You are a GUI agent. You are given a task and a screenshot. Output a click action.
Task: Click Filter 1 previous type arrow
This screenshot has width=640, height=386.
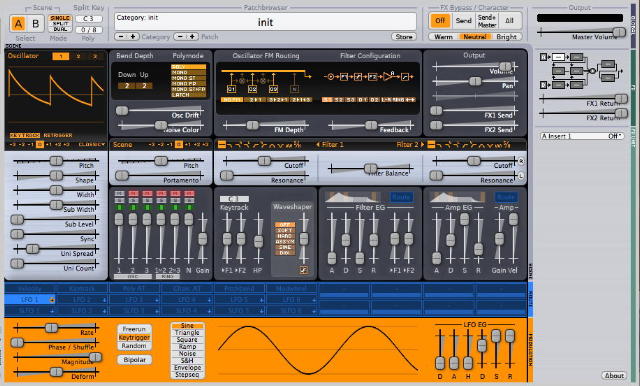(x=318, y=144)
